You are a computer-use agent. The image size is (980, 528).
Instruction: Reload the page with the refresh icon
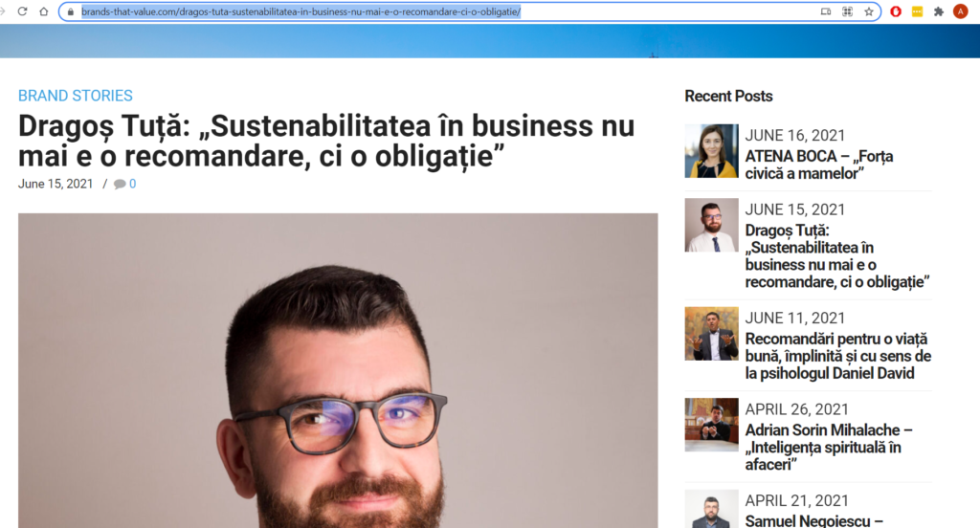(x=23, y=11)
